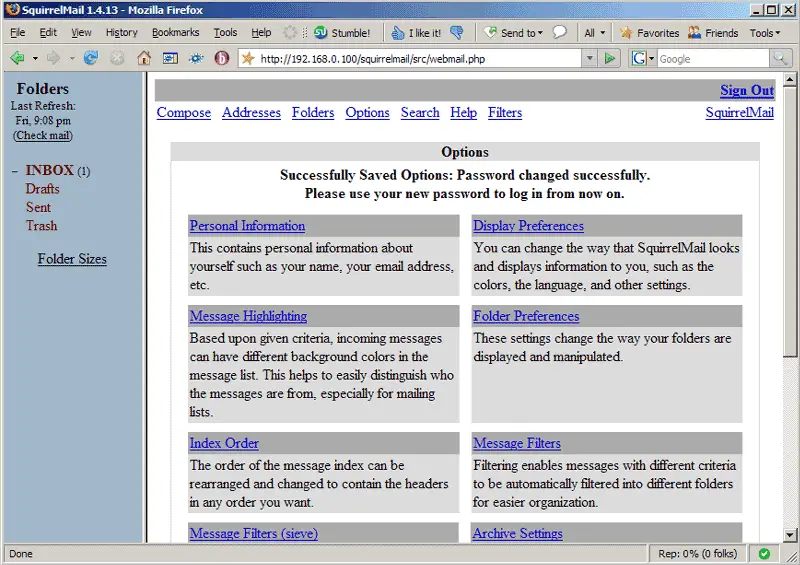Open the Send to dropdown
This screenshot has height=565, width=800.
513,33
